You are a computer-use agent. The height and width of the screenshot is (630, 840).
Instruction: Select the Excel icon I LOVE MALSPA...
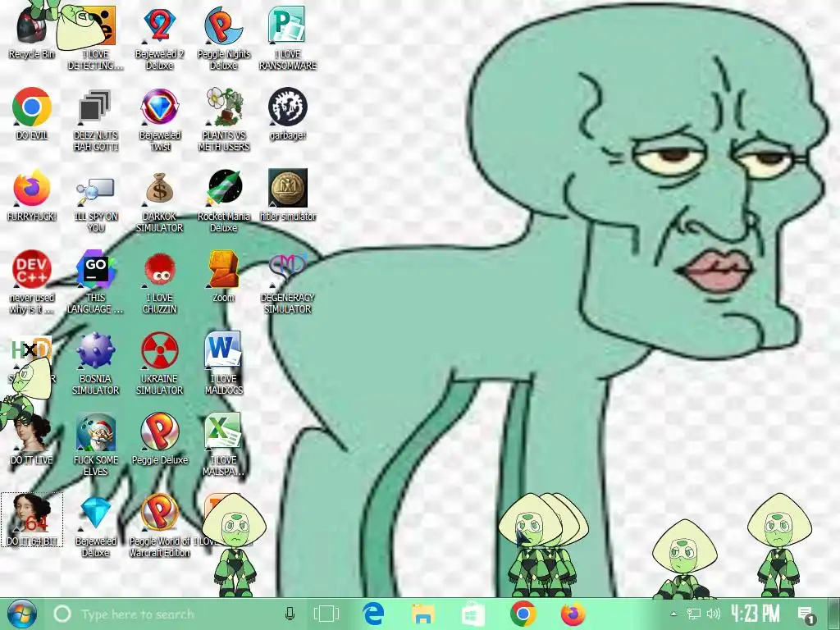click(223, 445)
